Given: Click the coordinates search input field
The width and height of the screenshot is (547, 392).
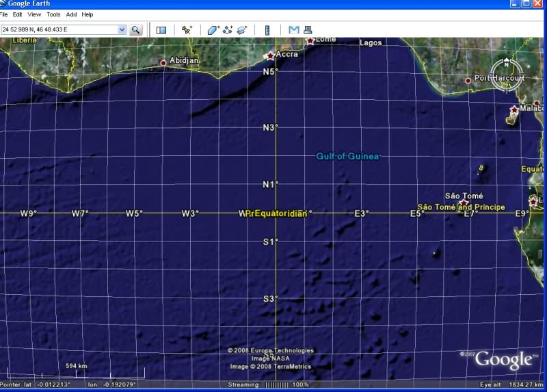Looking at the screenshot, I should coord(59,29).
